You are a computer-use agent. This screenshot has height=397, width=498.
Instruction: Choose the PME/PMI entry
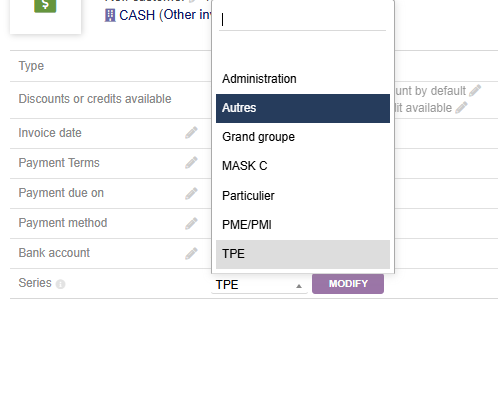click(x=303, y=225)
